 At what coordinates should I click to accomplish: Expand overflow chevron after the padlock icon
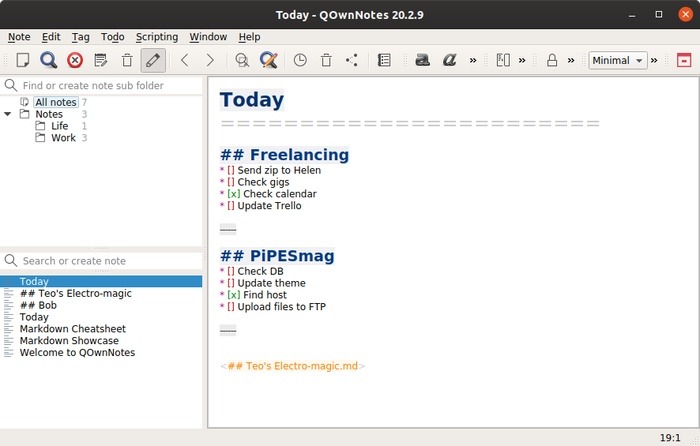tap(571, 60)
